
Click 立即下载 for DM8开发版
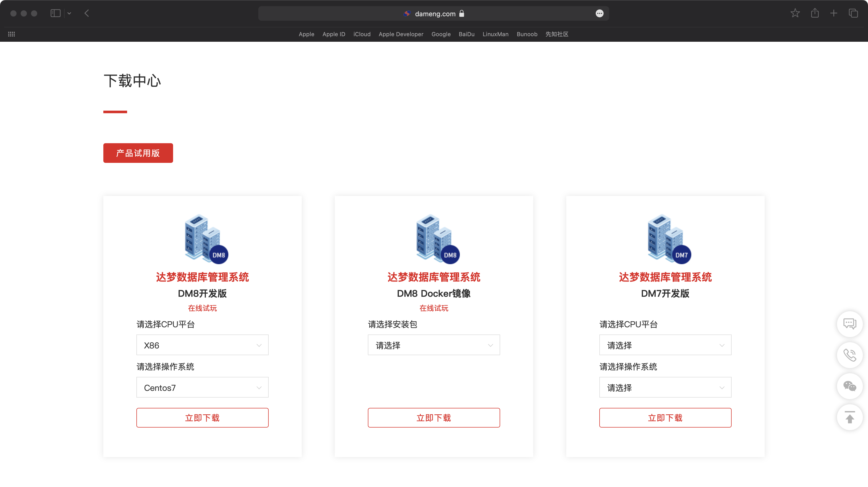(202, 418)
